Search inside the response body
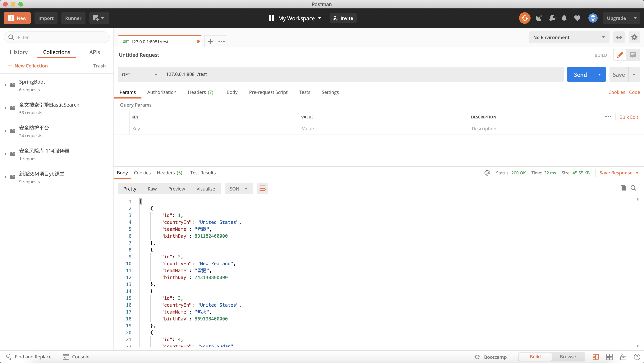The image size is (644, 363). coord(633,188)
